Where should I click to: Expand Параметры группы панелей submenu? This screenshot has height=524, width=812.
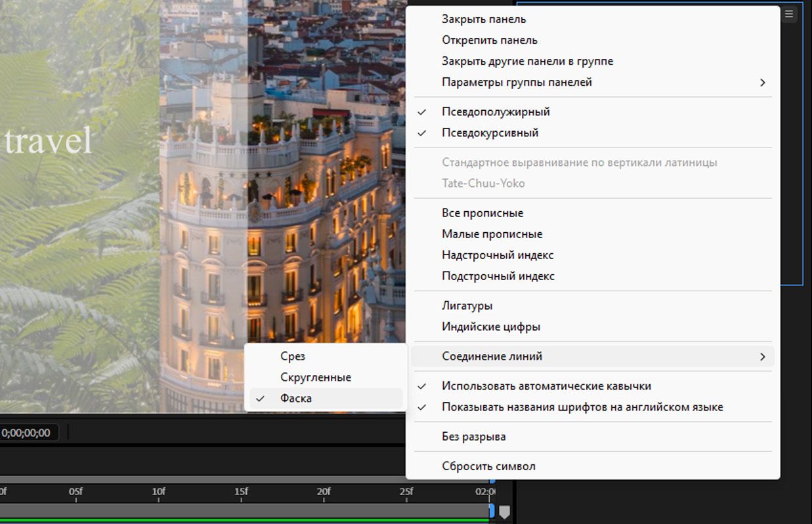[x=593, y=82]
